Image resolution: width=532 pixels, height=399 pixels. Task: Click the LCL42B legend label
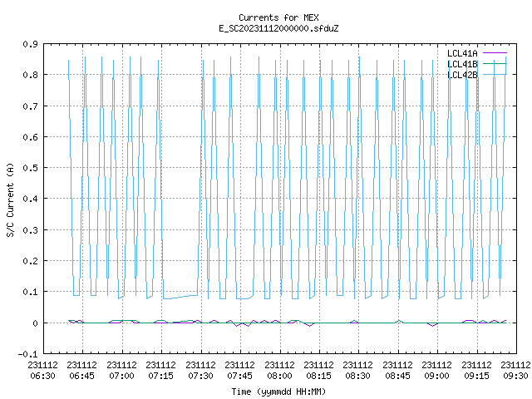coord(462,75)
